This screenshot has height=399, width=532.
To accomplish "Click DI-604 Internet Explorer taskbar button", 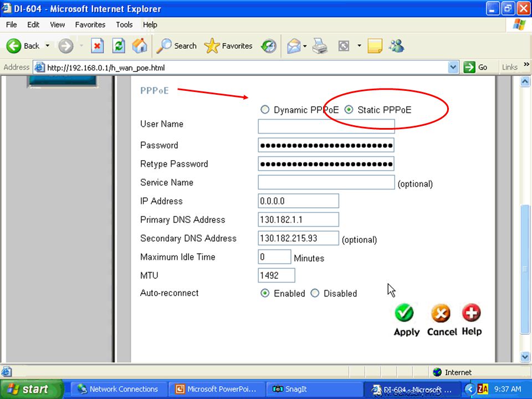I will point(412,390).
